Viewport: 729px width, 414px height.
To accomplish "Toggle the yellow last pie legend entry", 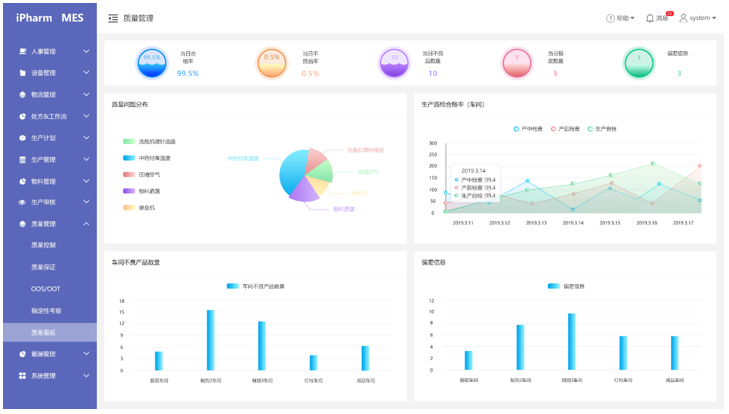I will click(x=139, y=207).
